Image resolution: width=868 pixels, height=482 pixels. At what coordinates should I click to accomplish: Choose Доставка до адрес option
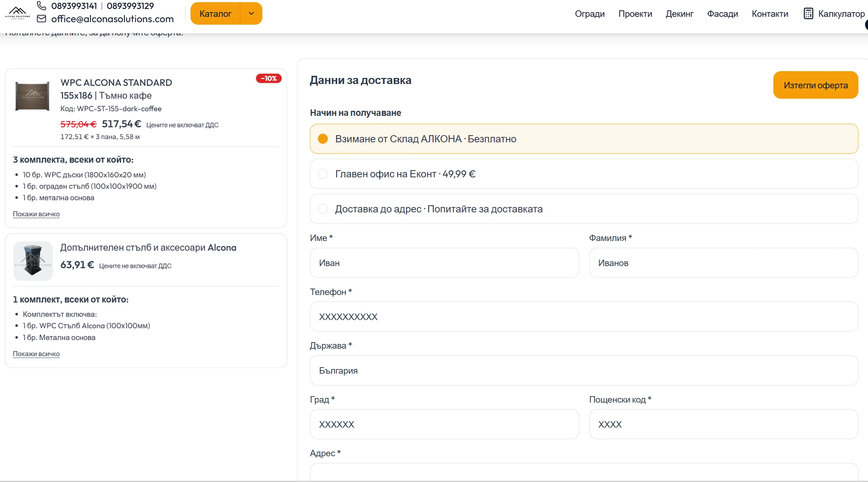[x=584, y=209]
